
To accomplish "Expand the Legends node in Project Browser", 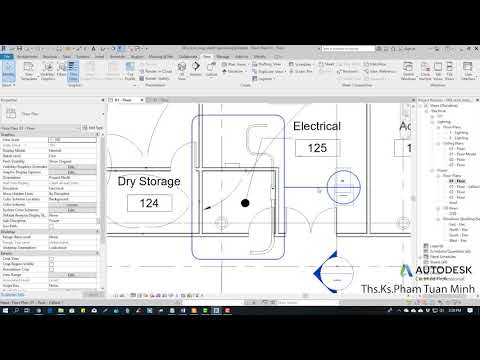I will click(x=426, y=246).
